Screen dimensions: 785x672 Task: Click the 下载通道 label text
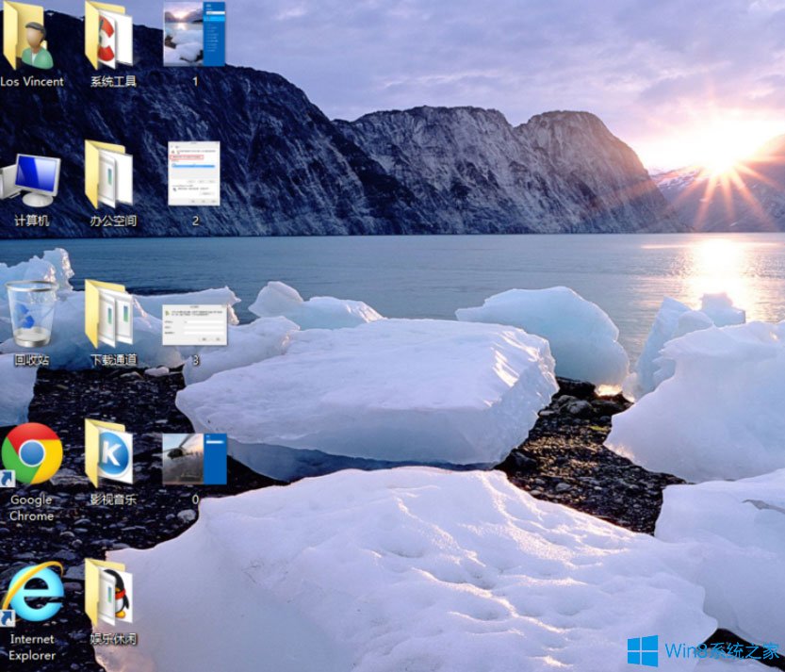coord(113,359)
